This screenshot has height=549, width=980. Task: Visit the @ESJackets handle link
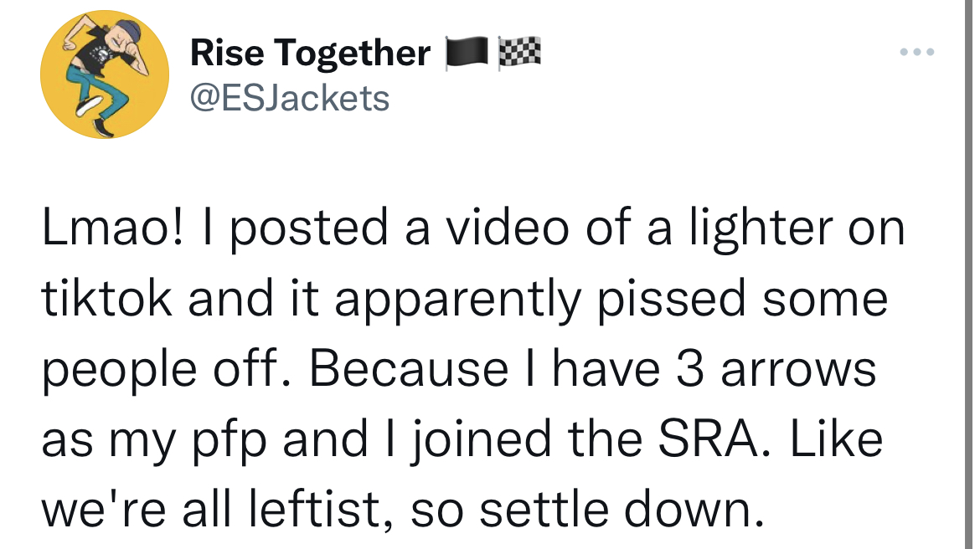[x=290, y=98]
